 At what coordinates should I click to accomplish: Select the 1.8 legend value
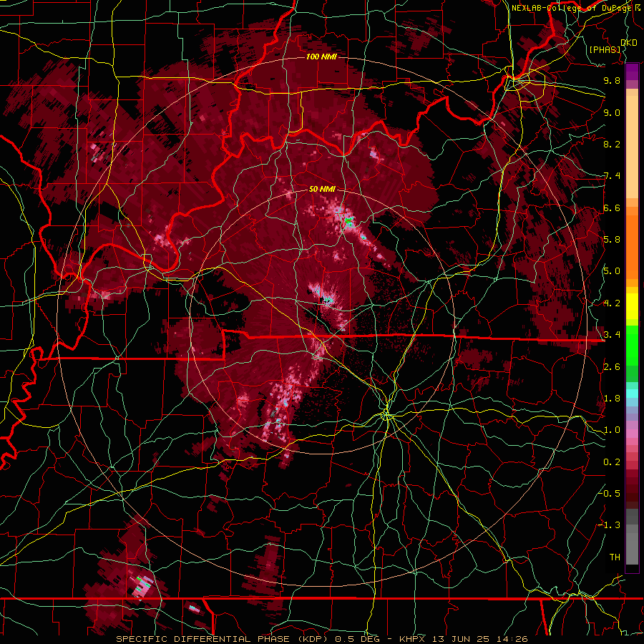click(612, 399)
